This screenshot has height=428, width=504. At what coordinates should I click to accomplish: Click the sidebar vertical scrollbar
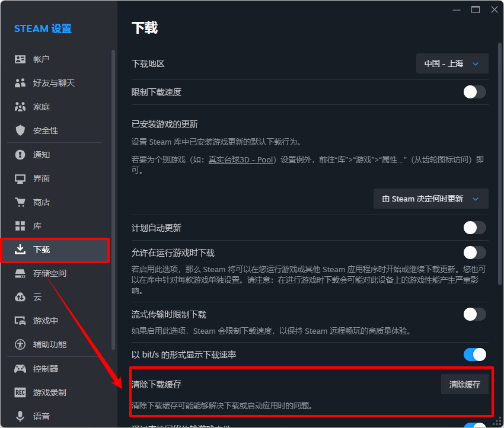click(113, 199)
